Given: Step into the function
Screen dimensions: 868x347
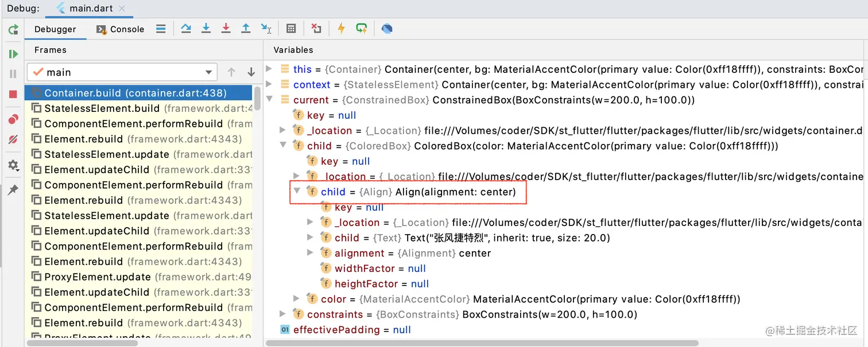Looking at the screenshot, I should pos(206,28).
